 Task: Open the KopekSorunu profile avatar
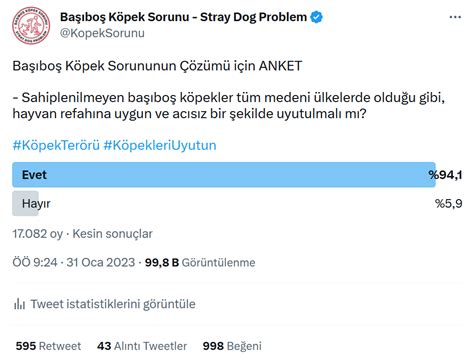(31, 26)
